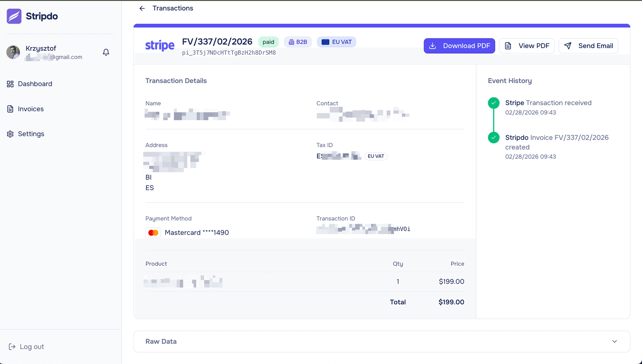Viewport: 642px width, 364px height.
Task: Click the Transactions breadcrumb title
Action: click(x=173, y=8)
